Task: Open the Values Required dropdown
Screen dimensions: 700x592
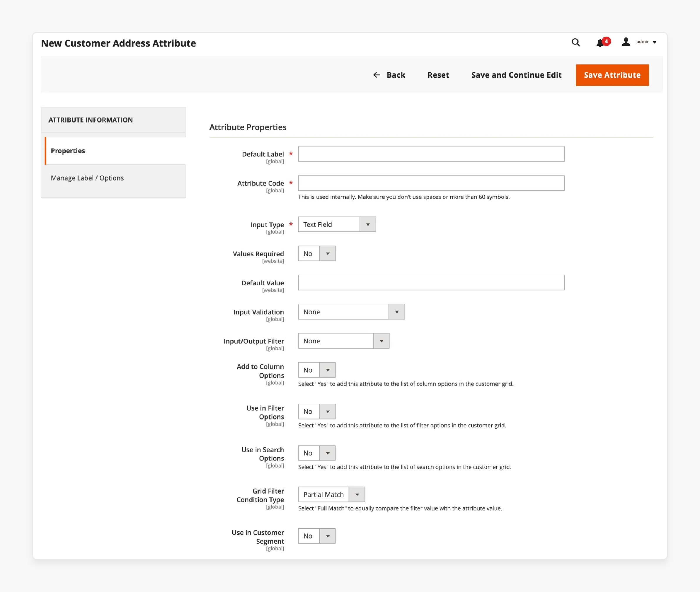Action: [x=316, y=253]
